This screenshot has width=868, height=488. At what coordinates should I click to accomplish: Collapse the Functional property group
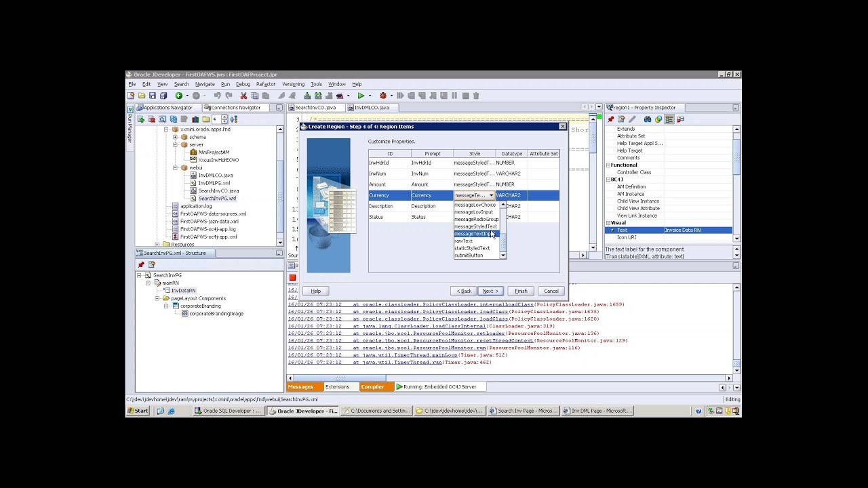click(x=608, y=165)
